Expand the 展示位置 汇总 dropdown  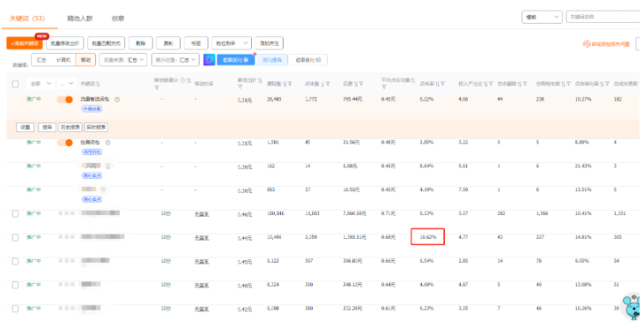click(176, 60)
